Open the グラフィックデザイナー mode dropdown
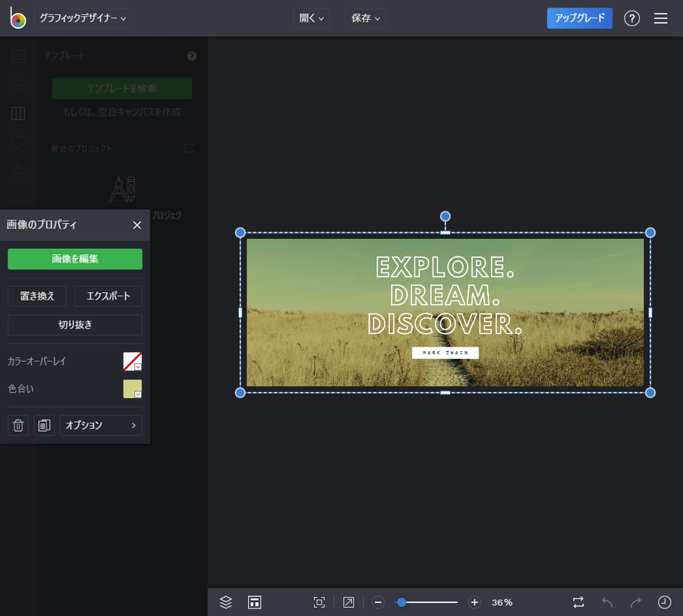 click(x=83, y=18)
